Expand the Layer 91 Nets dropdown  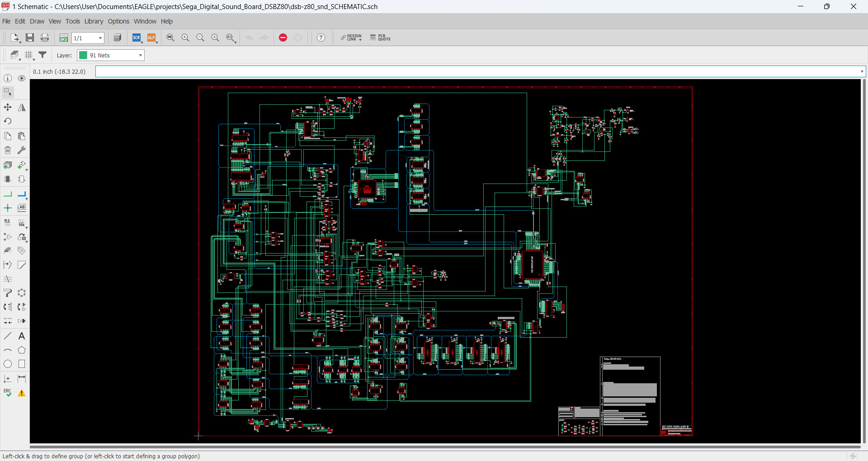pyautogui.click(x=141, y=55)
